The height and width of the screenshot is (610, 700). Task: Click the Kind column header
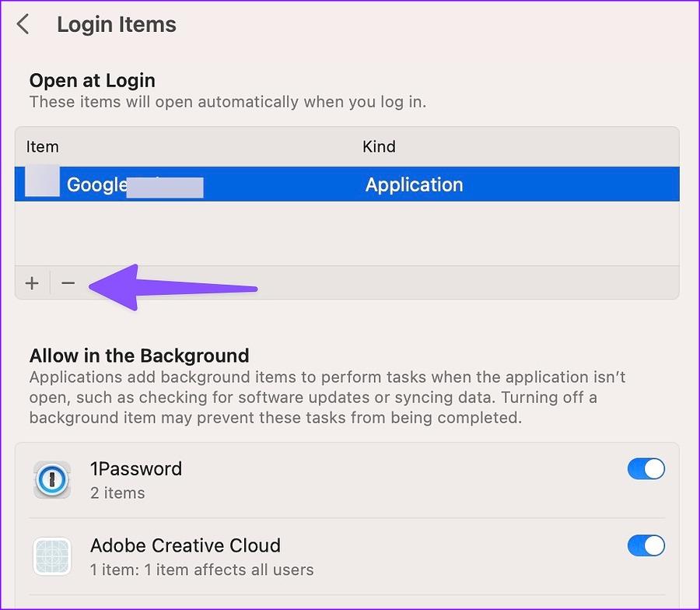pyautogui.click(x=379, y=146)
